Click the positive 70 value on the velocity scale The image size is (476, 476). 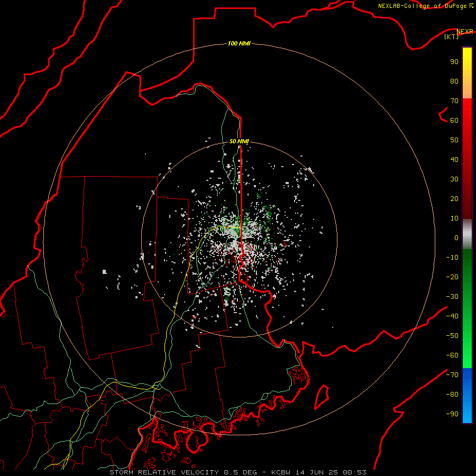coord(454,101)
